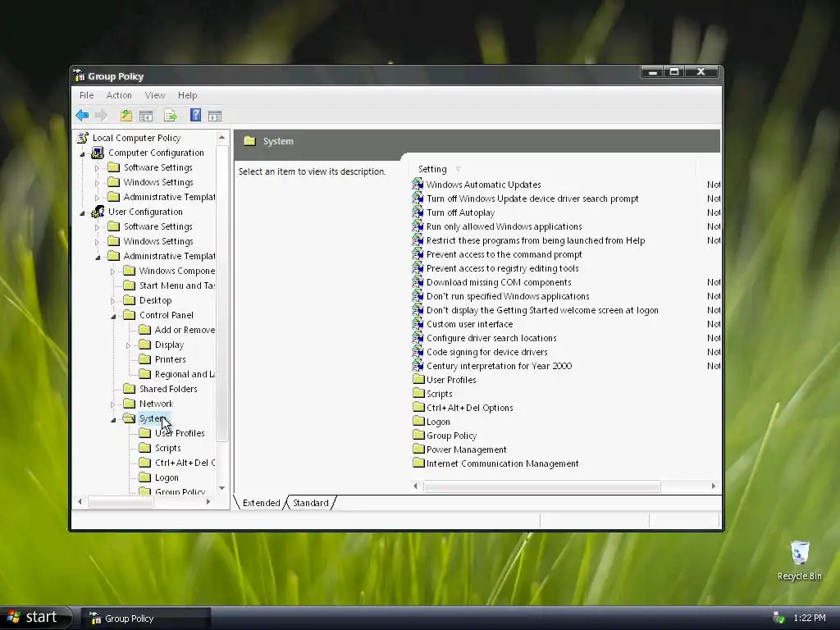Open the Action menu

(119, 95)
